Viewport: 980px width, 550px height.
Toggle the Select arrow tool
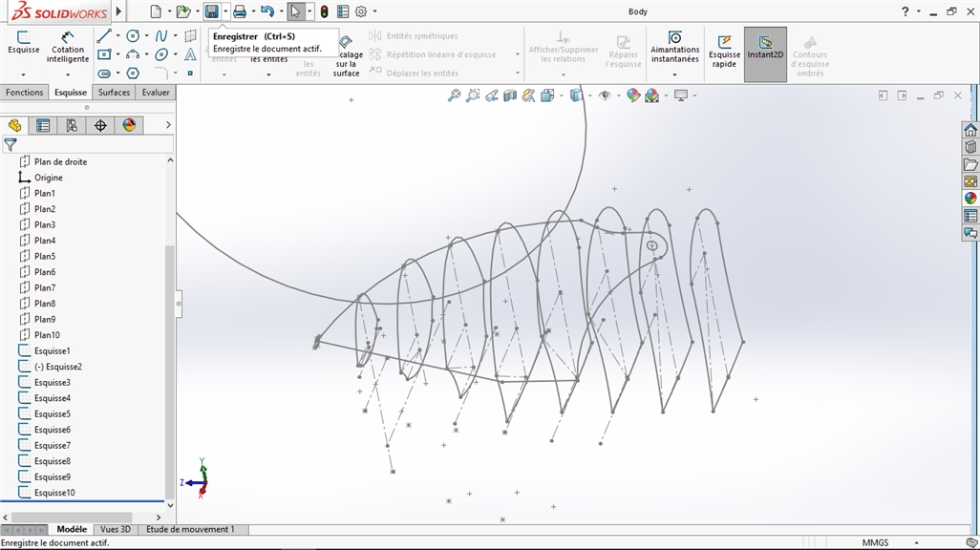pos(295,11)
